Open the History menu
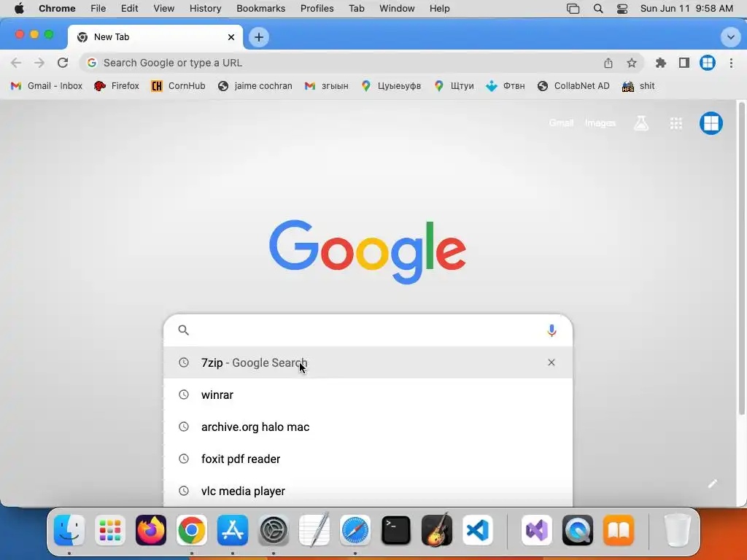747x560 pixels. point(205,9)
